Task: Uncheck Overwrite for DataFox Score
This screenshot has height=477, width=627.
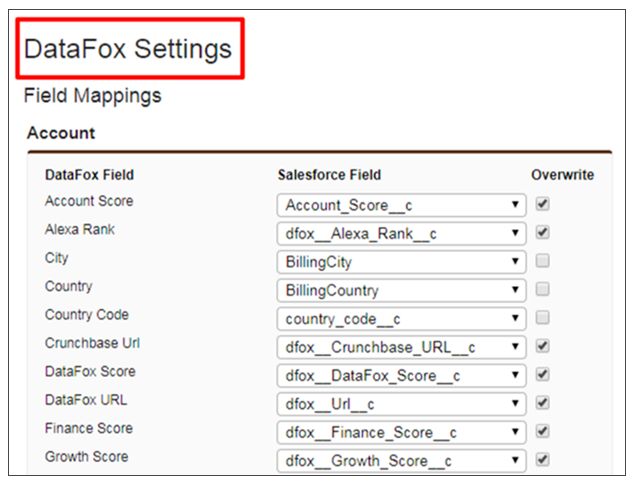Action: pyautogui.click(x=542, y=375)
